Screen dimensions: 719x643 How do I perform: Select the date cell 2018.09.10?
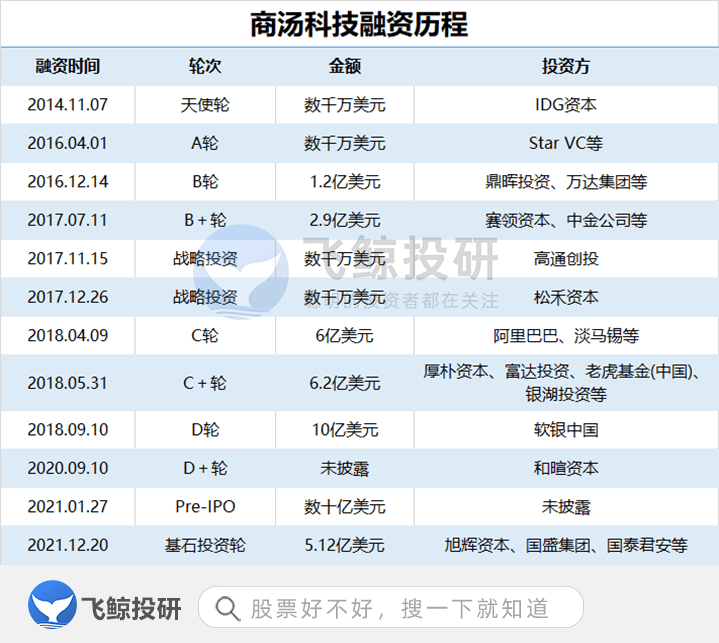[x=67, y=430]
